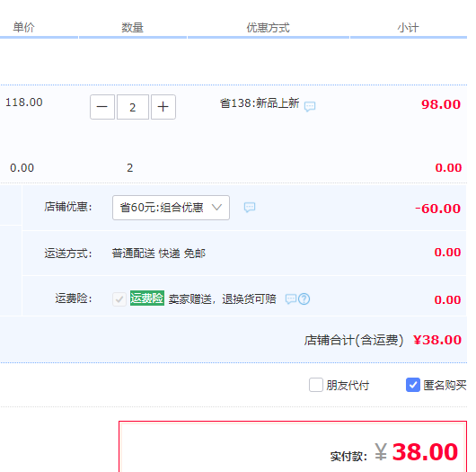Click the 数量 column header
The height and width of the screenshot is (472, 476).
132,28
